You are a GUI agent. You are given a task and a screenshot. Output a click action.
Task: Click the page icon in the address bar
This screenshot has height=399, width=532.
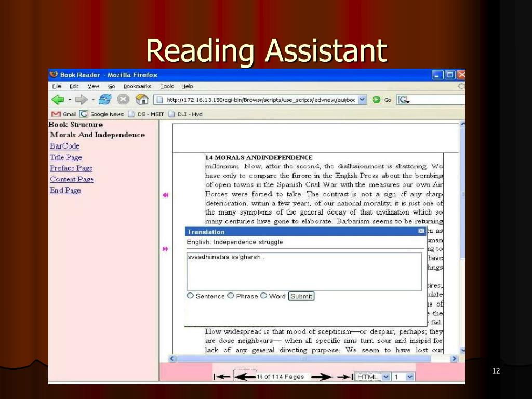click(x=160, y=100)
